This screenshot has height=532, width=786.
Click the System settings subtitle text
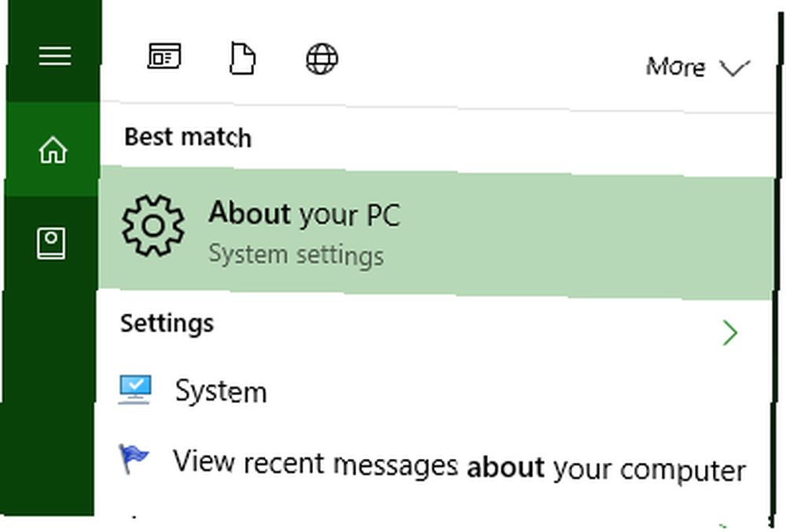[x=296, y=255]
